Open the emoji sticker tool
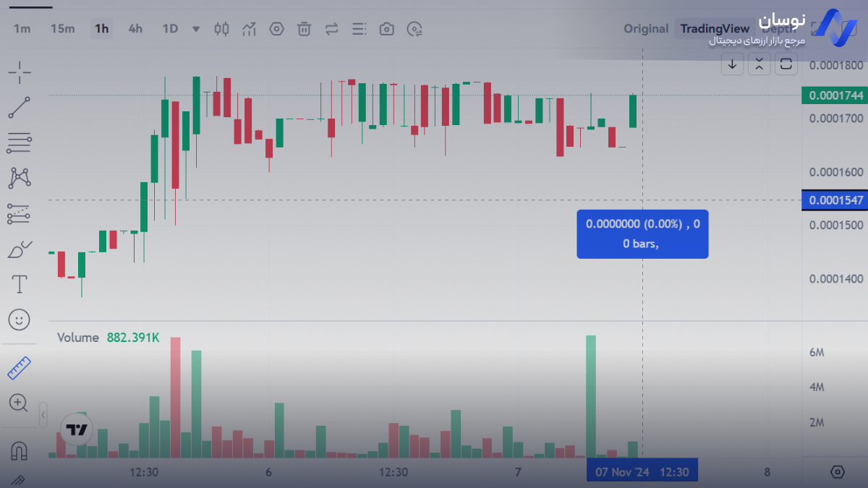The image size is (868, 488). coord(20,319)
